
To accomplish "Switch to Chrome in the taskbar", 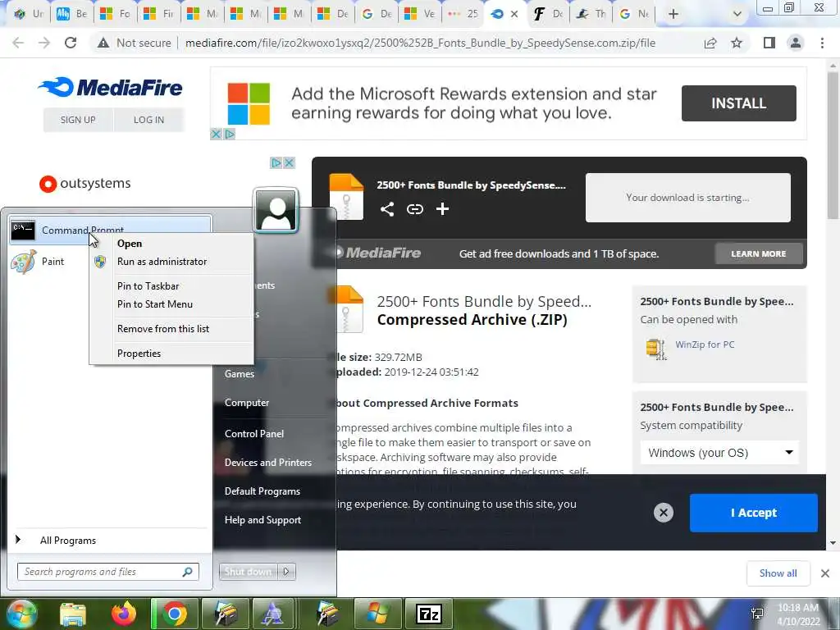I will click(174, 614).
